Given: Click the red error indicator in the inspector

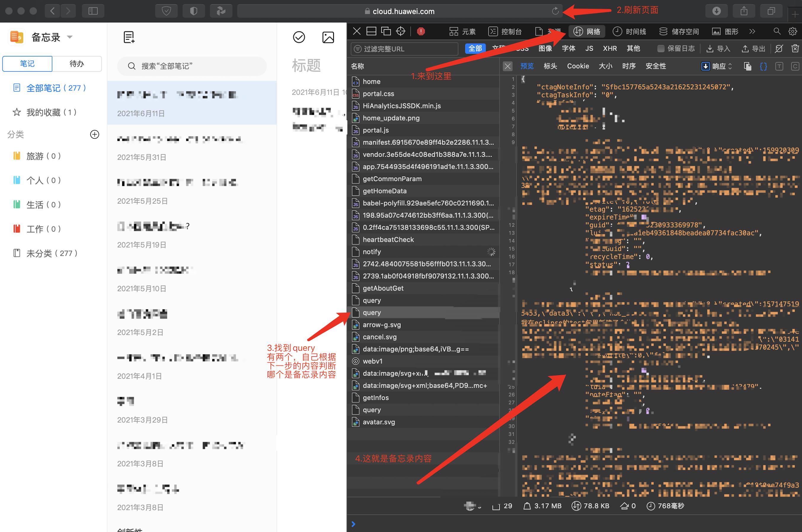Looking at the screenshot, I should (421, 31).
